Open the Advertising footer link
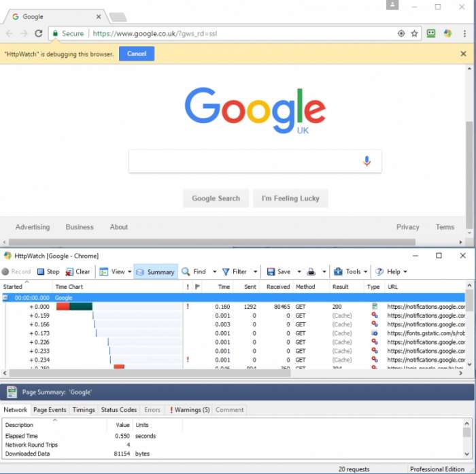Screen dimensions: 476x474 (x=33, y=227)
